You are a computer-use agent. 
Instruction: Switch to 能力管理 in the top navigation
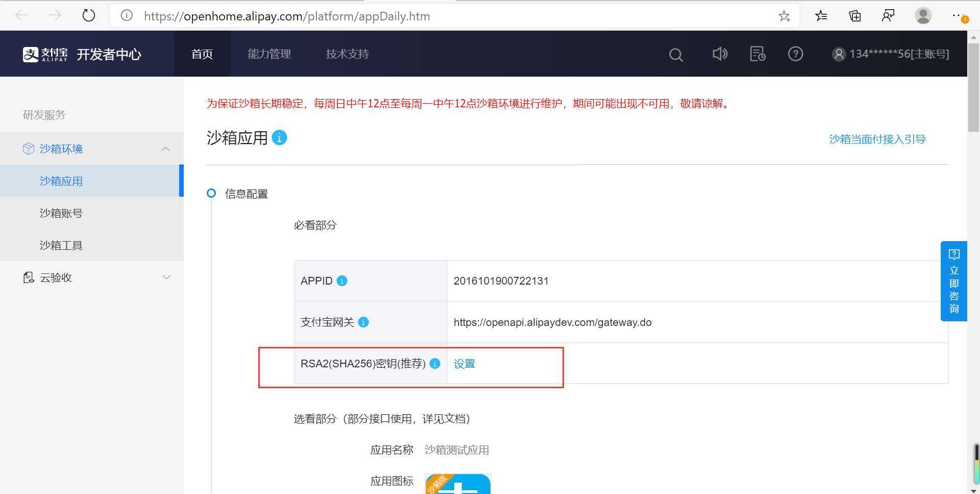click(269, 54)
